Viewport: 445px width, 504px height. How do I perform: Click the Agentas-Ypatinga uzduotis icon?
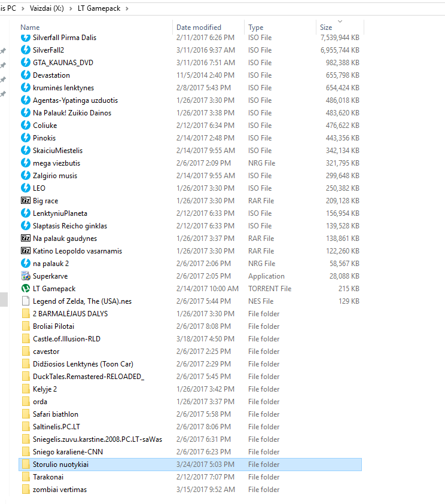pyautogui.click(x=26, y=100)
